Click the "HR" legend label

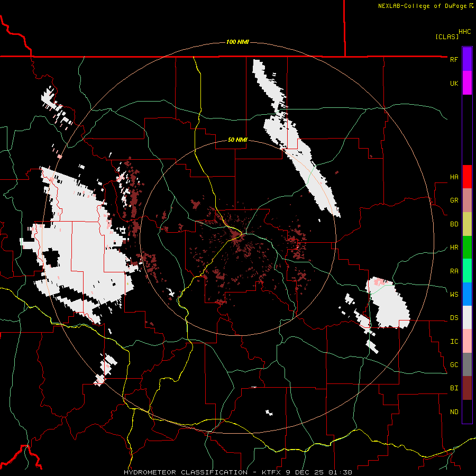pyautogui.click(x=454, y=248)
